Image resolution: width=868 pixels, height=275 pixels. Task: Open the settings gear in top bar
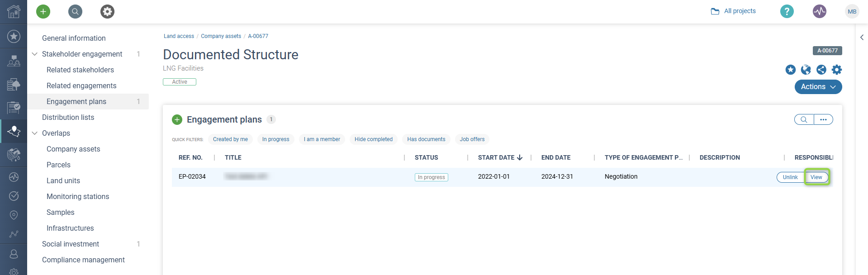tap(107, 11)
